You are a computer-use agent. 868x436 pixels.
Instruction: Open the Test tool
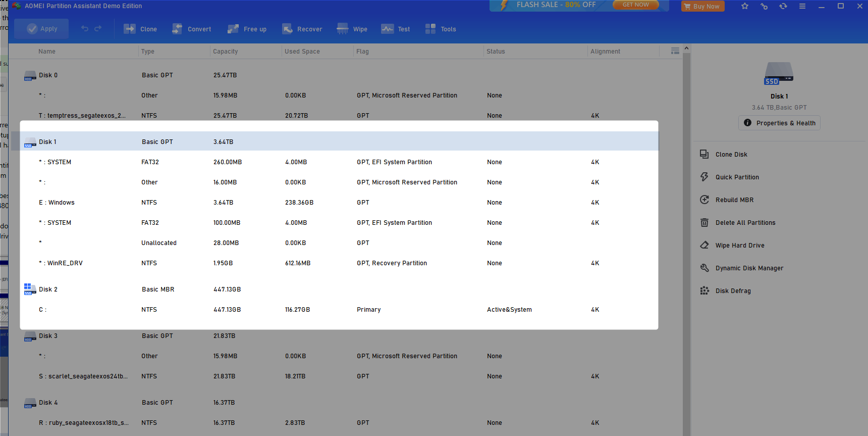[395, 29]
